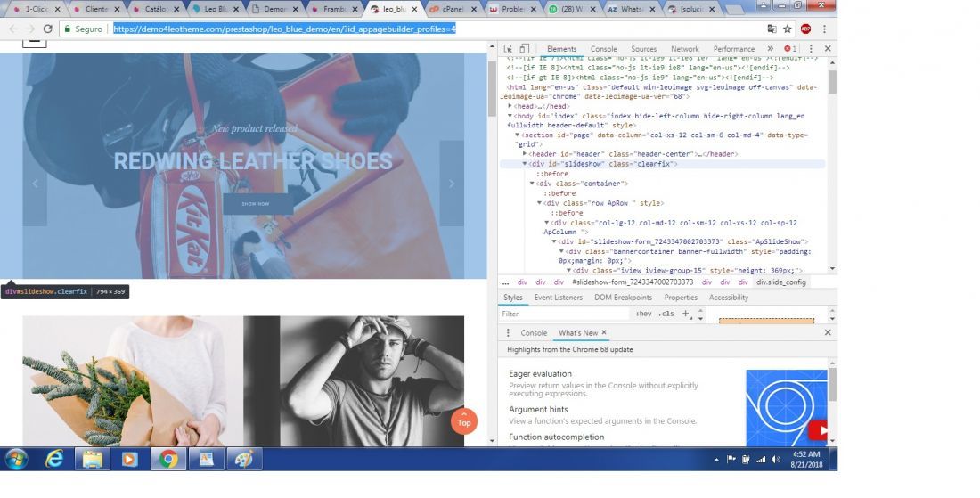Close the DevTools bottom drawer
This screenshot has height=498, width=980.
(828, 332)
